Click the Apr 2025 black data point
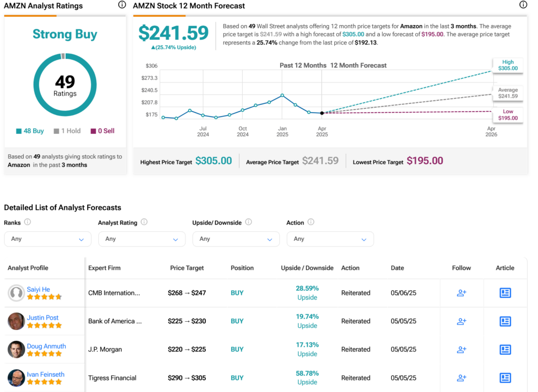The width and height of the screenshot is (538, 392). (x=322, y=113)
